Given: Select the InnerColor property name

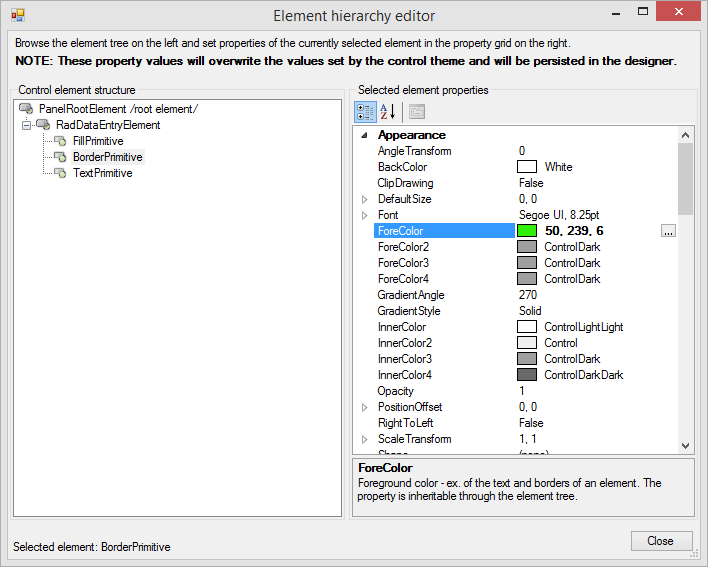Looking at the screenshot, I should pos(402,327).
